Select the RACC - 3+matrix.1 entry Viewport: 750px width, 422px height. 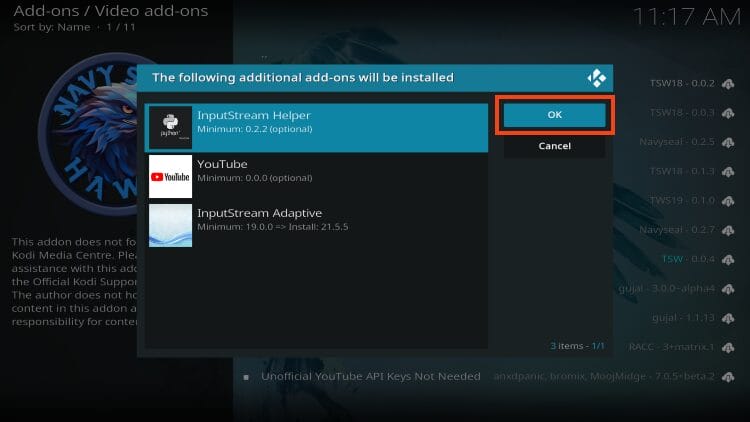pos(672,347)
